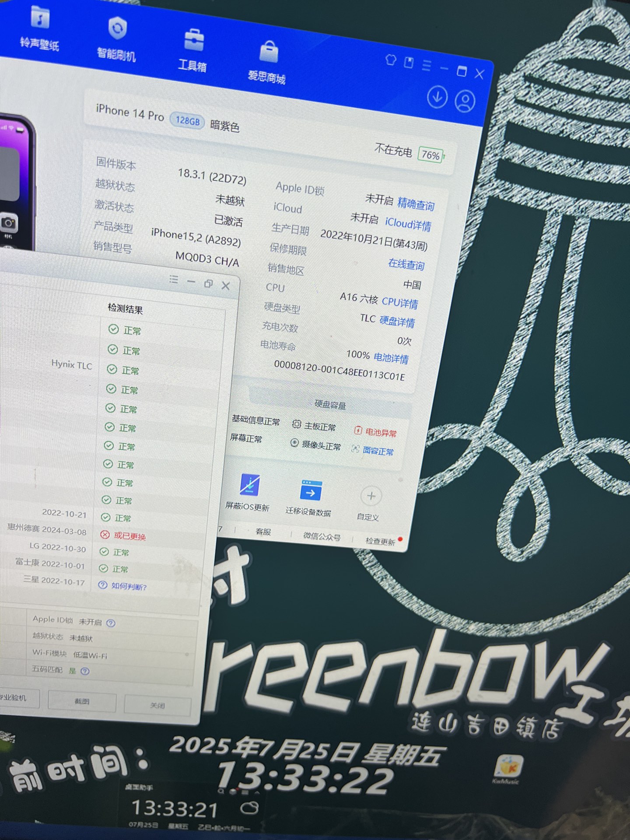Open the KwMusic desktop shortcut

pos(507,770)
